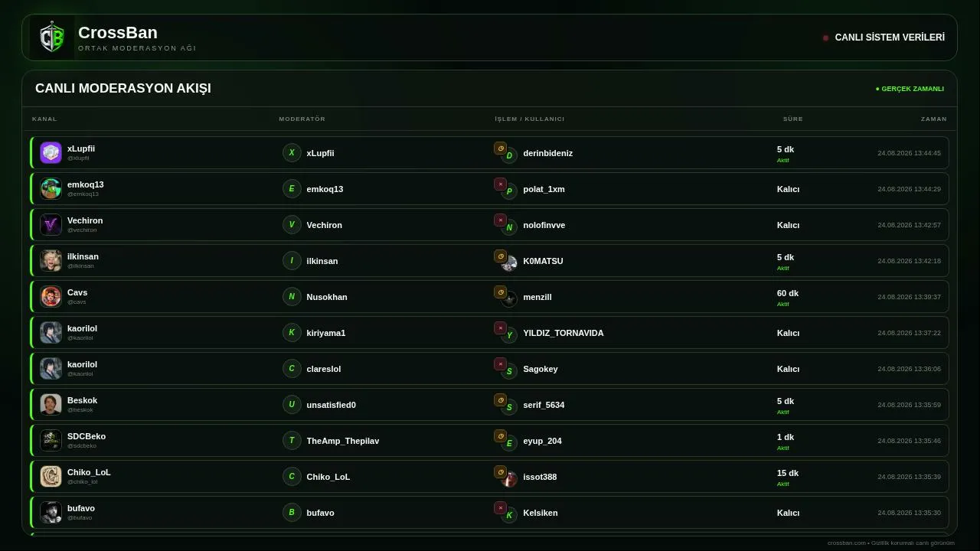
Task: Select the bufavo moderation row's Kelsiken user
Action: pyautogui.click(x=541, y=513)
